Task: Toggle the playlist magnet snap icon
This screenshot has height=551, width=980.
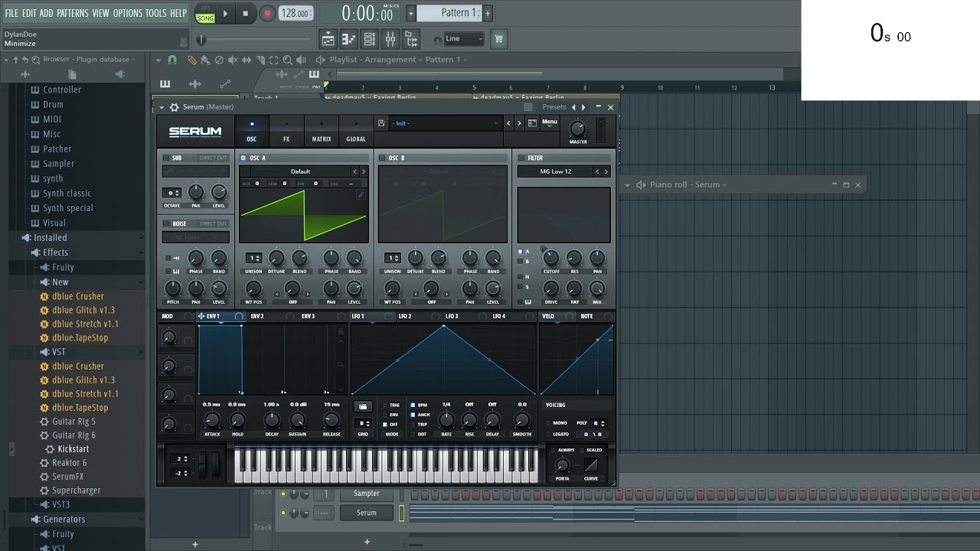Action: (x=172, y=60)
